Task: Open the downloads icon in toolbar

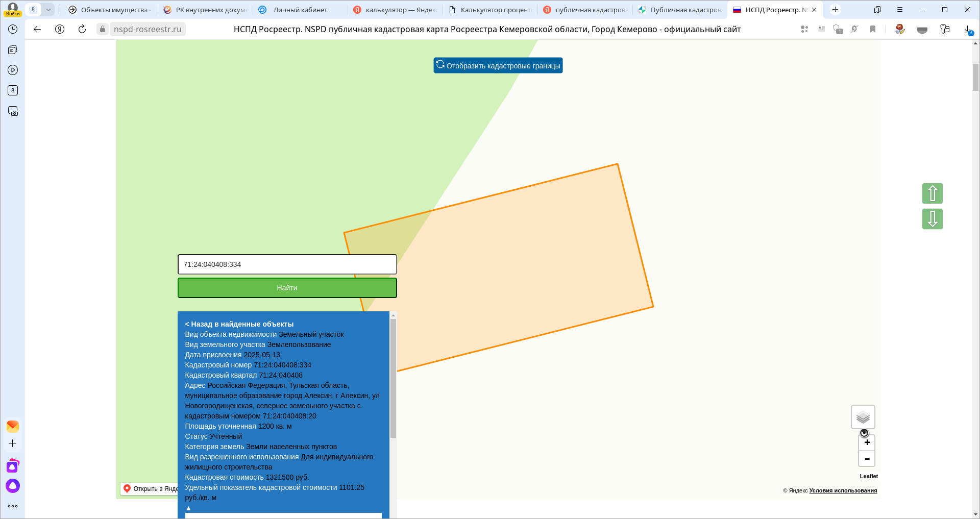Action: 967,30
